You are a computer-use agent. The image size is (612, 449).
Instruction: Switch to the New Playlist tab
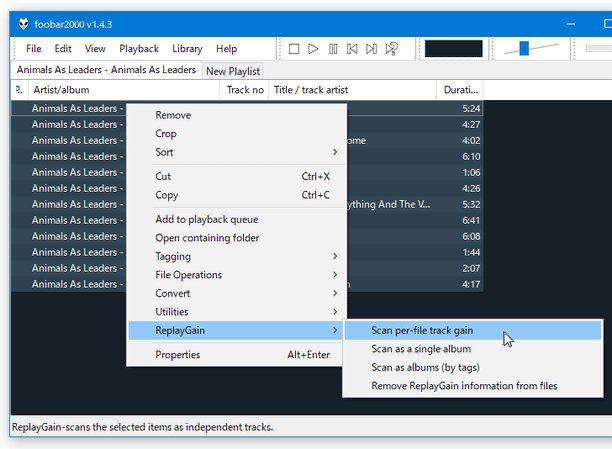[x=233, y=71]
